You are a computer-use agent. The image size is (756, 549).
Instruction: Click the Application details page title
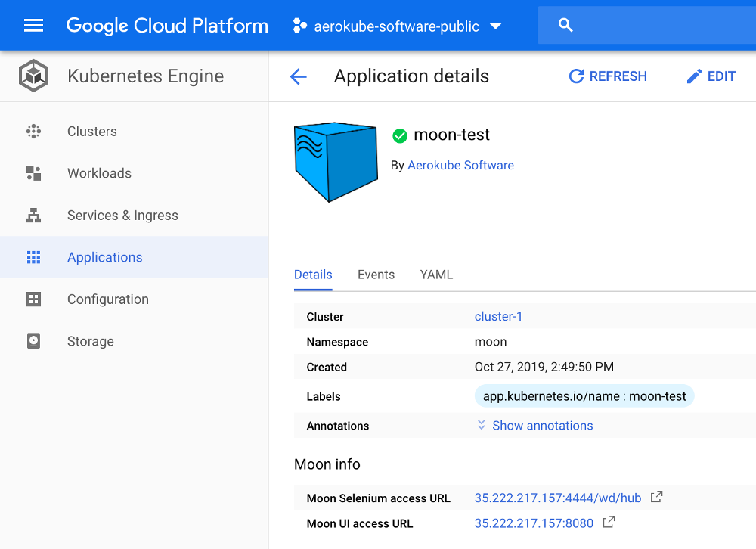tap(411, 76)
